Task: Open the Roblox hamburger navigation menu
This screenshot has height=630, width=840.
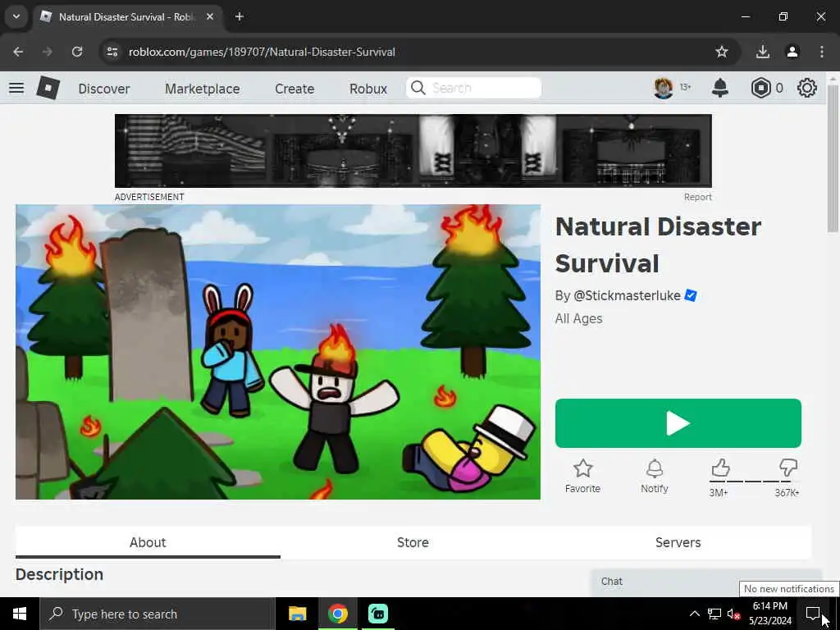Action: click(16, 88)
